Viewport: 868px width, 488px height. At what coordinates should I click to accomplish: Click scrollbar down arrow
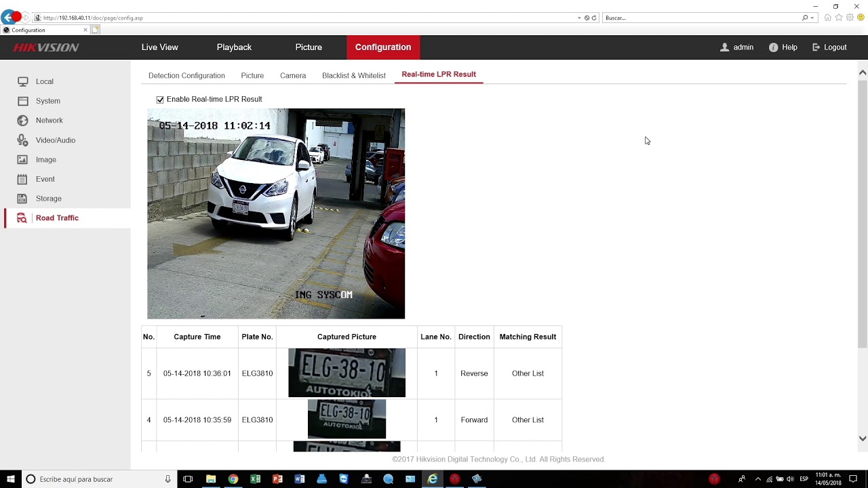point(863,439)
